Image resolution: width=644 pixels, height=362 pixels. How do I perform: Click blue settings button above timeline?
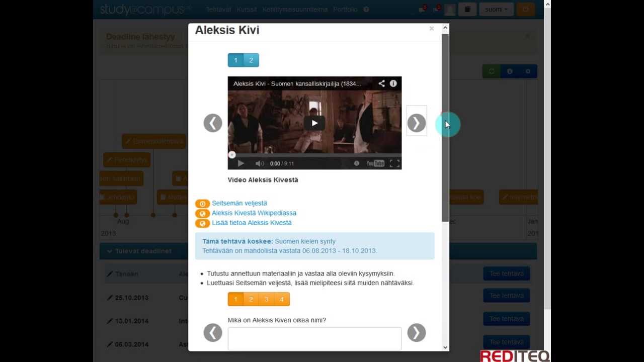click(x=528, y=71)
